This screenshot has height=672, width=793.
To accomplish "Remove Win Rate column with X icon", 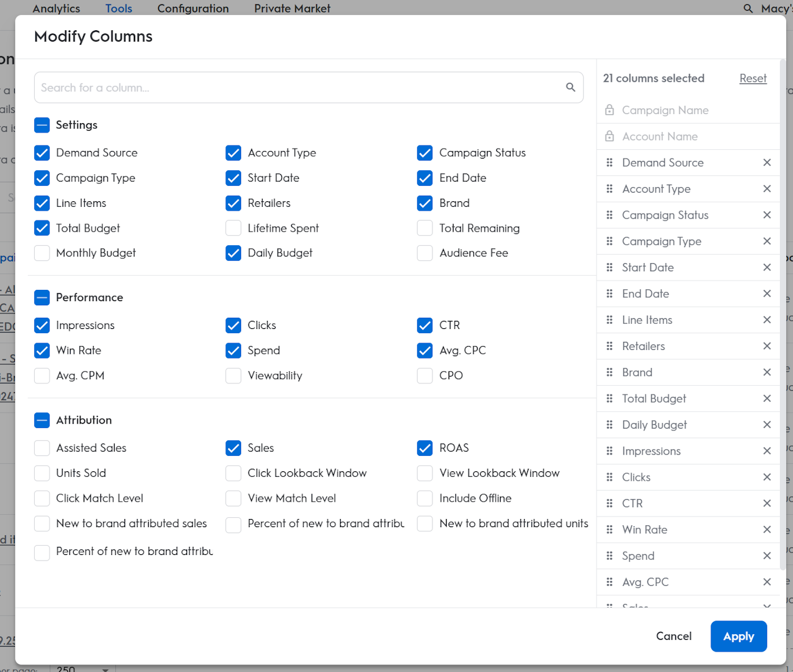I will click(x=767, y=530).
